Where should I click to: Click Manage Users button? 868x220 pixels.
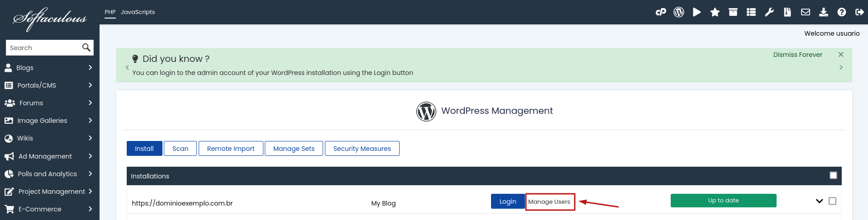(x=549, y=202)
